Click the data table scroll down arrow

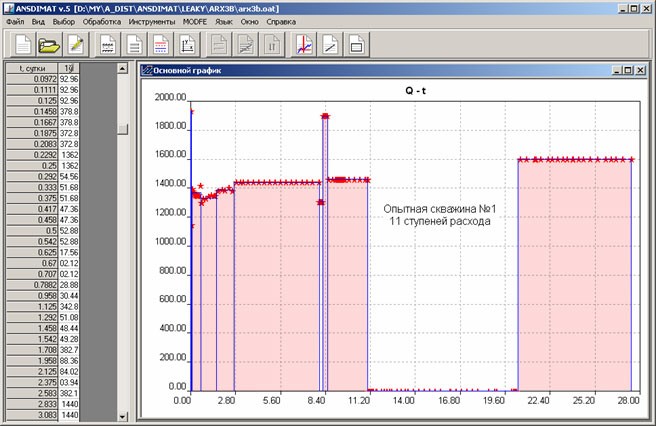[122, 416]
